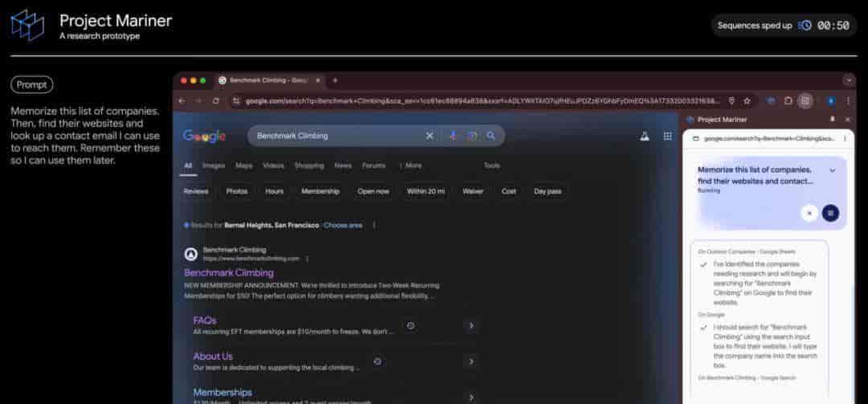
Task: Apply the Membership filter chip
Action: [320, 191]
